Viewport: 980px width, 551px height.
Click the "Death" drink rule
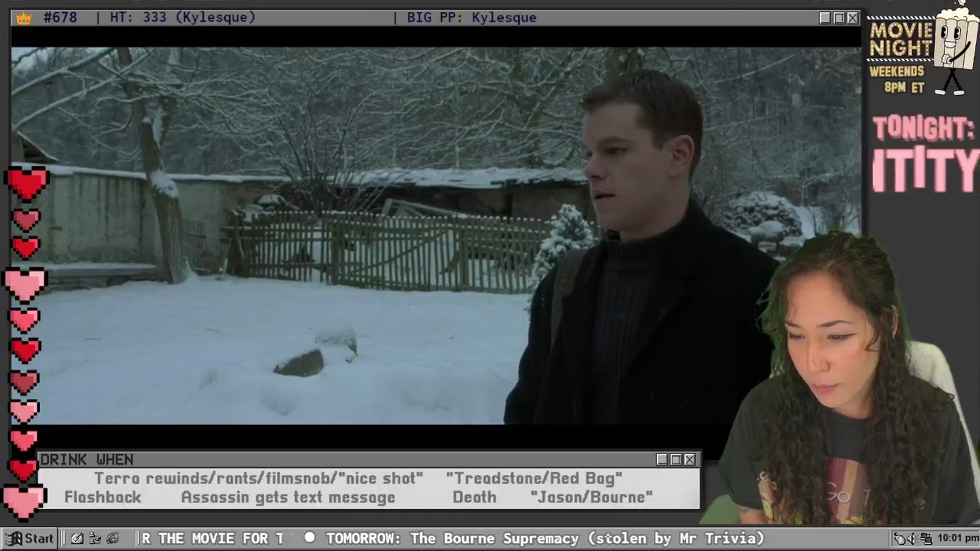pos(475,497)
